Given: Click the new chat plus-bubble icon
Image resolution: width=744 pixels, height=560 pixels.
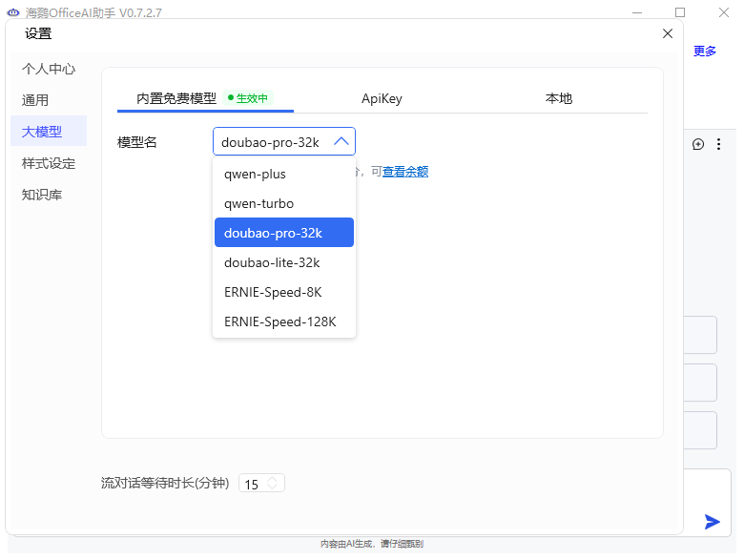Looking at the screenshot, I should pos(697,144).
